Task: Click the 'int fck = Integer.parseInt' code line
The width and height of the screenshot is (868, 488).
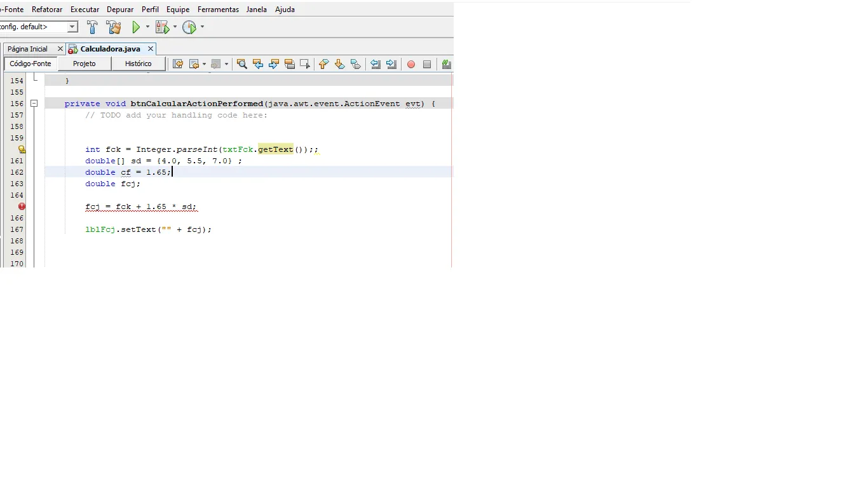Action: [x=202, y=149]
